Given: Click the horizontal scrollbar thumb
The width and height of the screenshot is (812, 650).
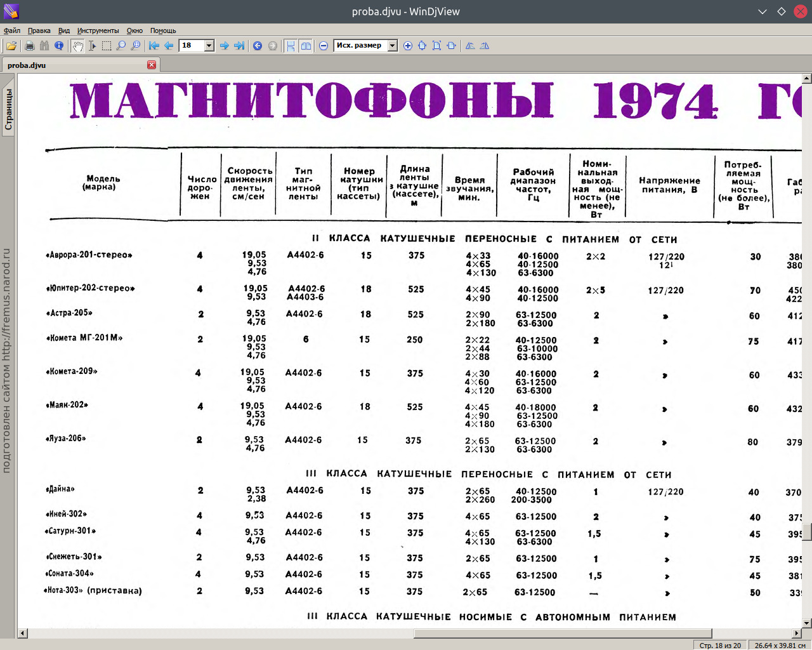Looking at the screenshot, I should 563,633.
